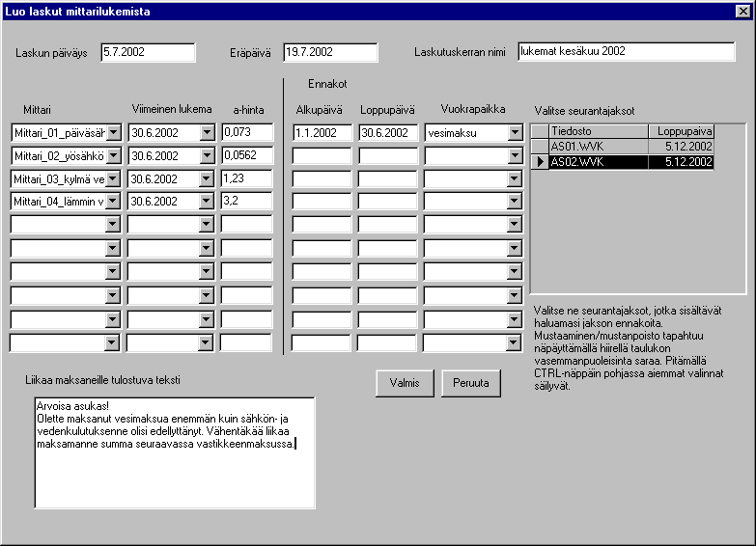
Task: Open last reading dropdown beside Mittari_01
Action: tap(207, 132)
